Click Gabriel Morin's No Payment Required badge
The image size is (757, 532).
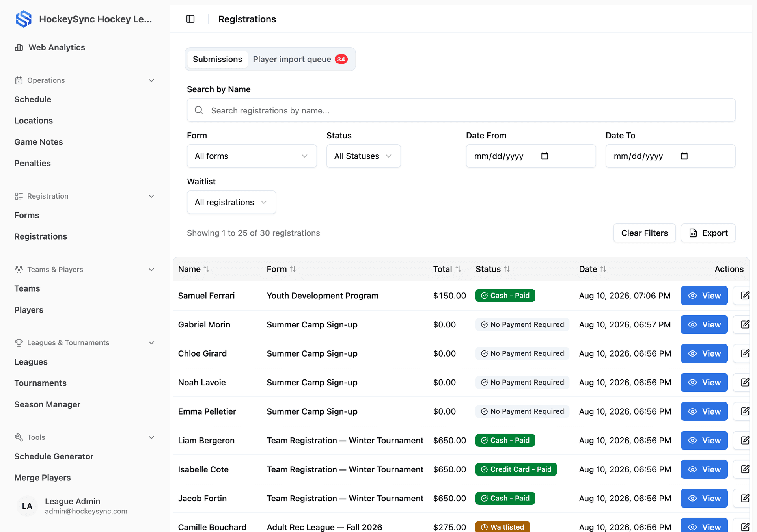coord(522,325)
